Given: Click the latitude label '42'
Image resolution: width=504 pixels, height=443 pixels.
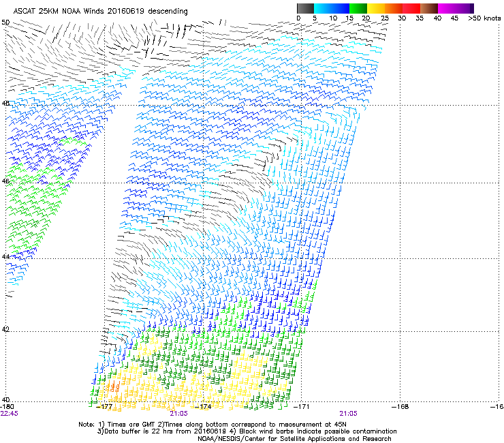Looking at the screenshot, I should pyautogui.click(x=5, y=329).
